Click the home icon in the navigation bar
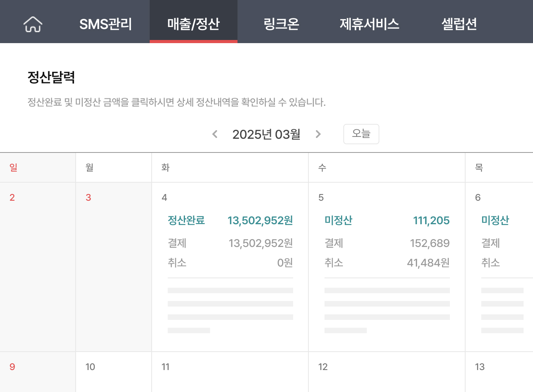This screenshot has width=533, height=392. tap(33, 24)
